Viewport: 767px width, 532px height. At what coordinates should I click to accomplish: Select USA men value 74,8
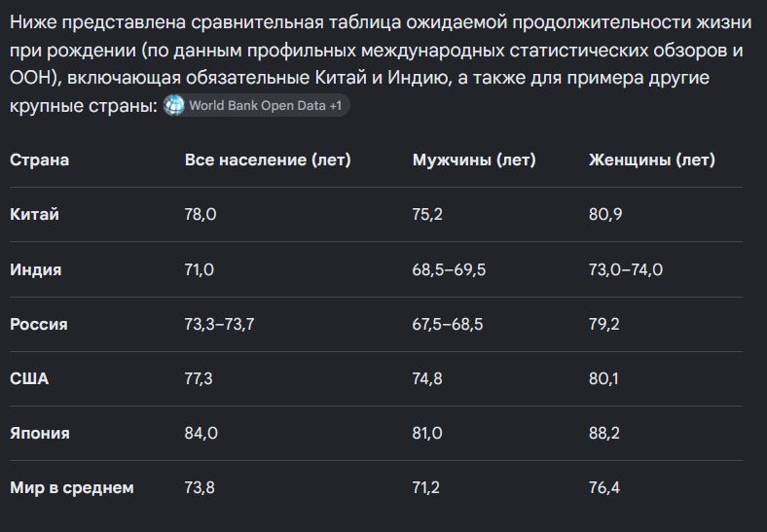tap(427, 378)
